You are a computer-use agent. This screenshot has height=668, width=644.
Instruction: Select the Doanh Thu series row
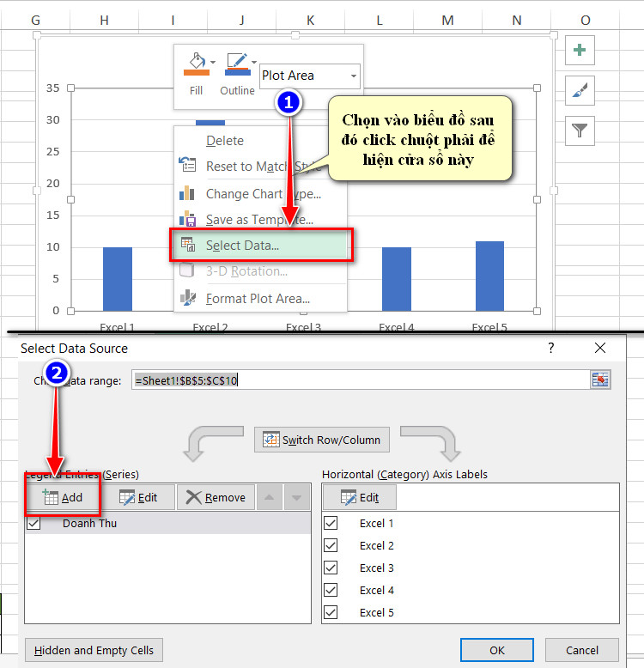pos(167,523)
